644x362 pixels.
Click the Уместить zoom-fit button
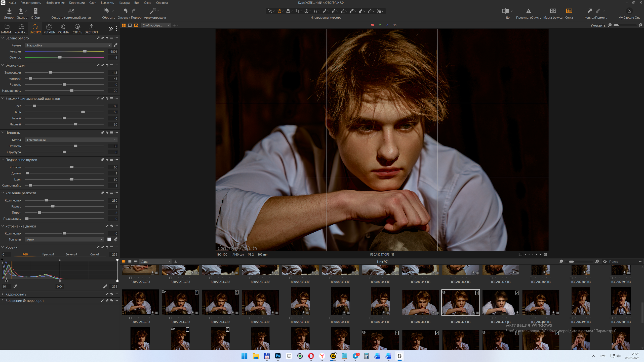598,25
